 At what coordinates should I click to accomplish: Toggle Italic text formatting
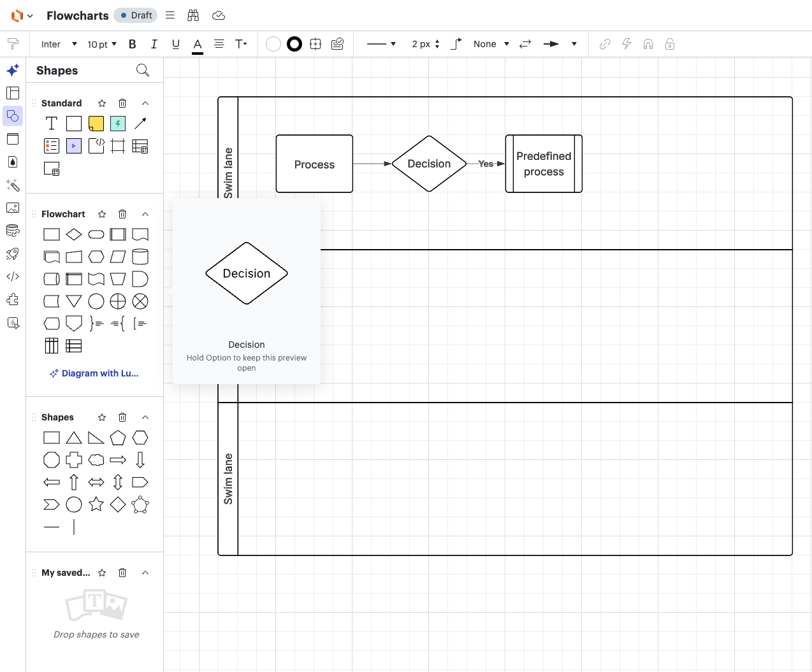154,44
